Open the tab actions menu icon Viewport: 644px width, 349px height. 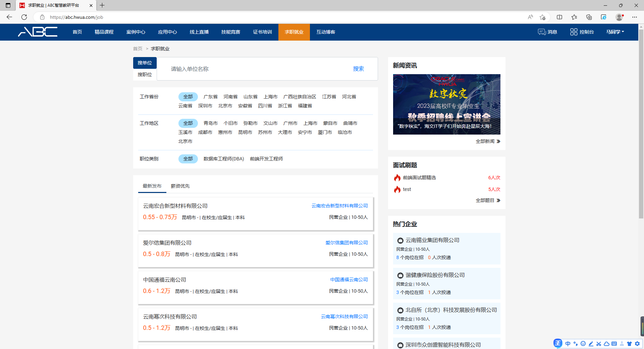tap(8, 5)
